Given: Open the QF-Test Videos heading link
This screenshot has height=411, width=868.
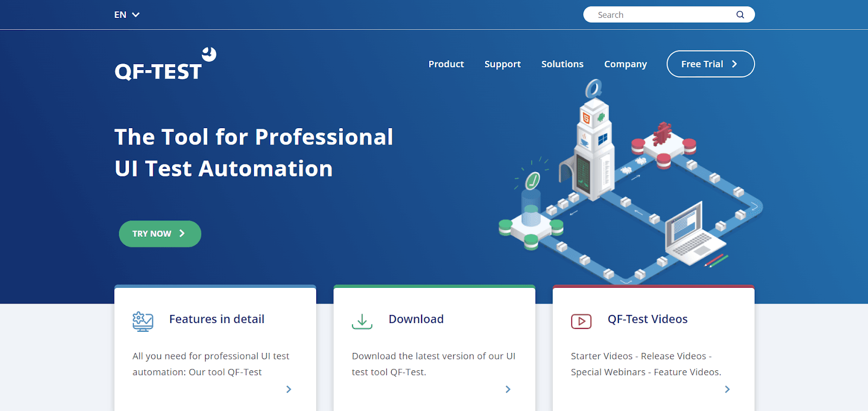Looking at the screenshot, I should (648, 319).
